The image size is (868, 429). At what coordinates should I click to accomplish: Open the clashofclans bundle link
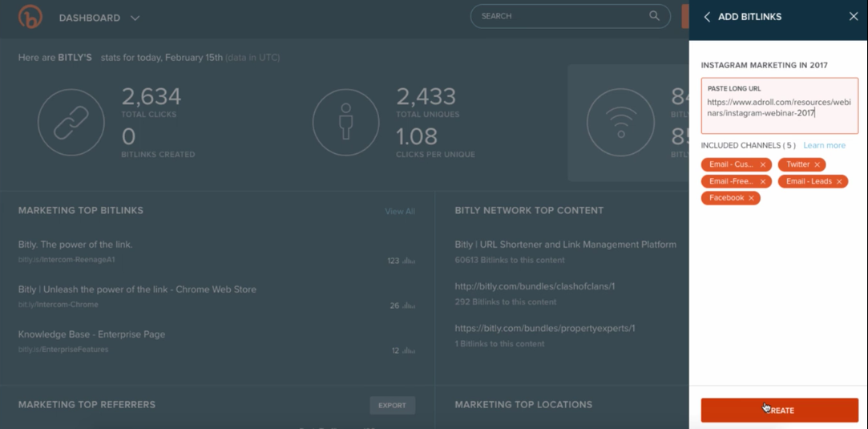click(x=535, y=286)
